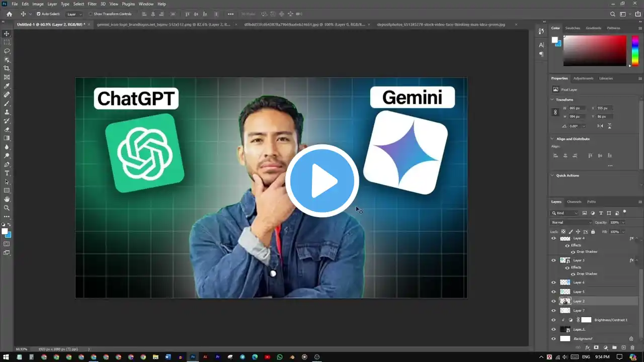Select the Lasso tool
644x362 pixels.
click(7, 51)
